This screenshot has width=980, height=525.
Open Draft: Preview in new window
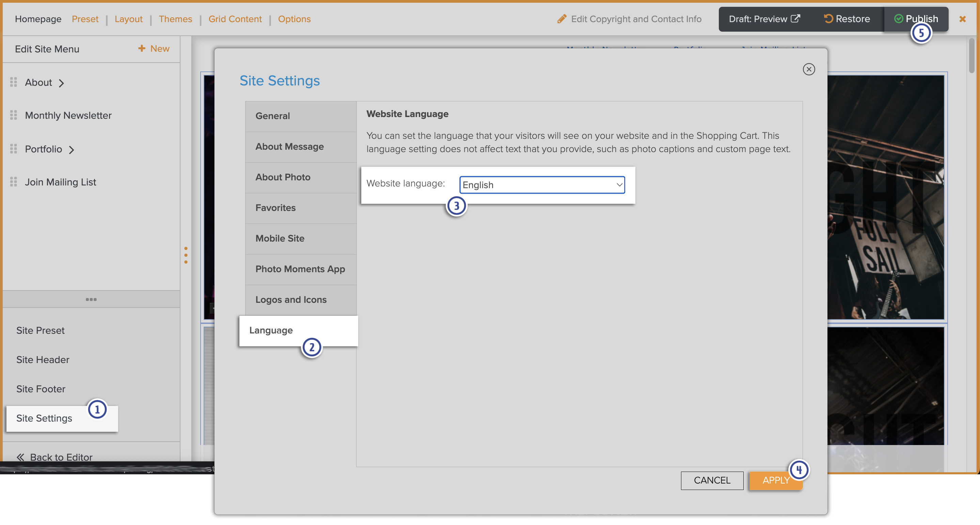[764, 19]
